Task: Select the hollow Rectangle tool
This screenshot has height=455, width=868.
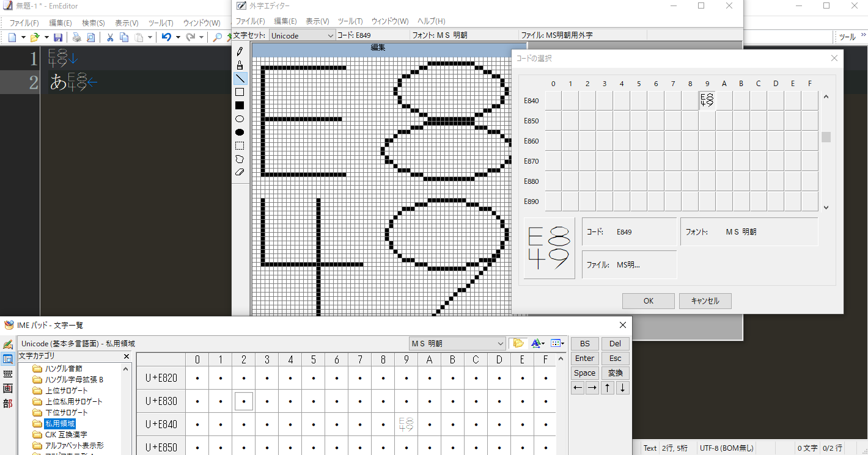Action: [x=240, y=92]
